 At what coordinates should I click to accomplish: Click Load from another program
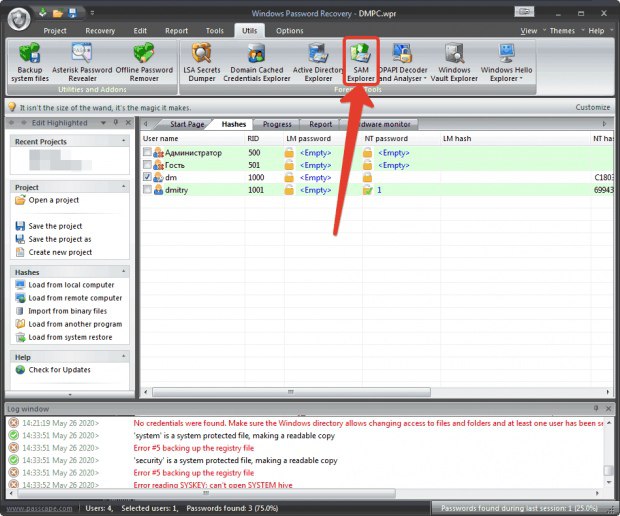click(68, 324)
